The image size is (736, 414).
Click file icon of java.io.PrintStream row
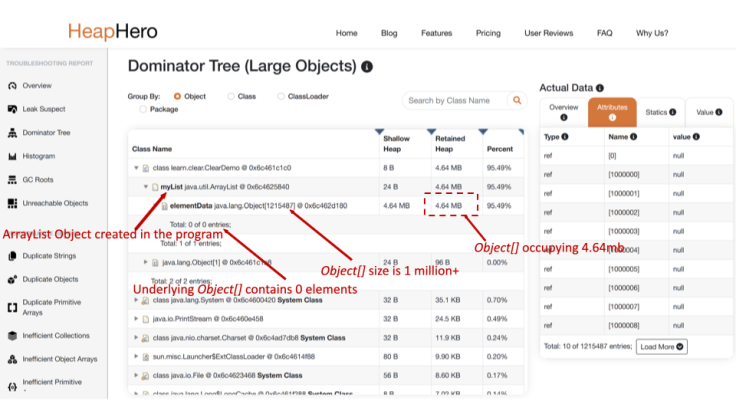click(x=146, y=319)
